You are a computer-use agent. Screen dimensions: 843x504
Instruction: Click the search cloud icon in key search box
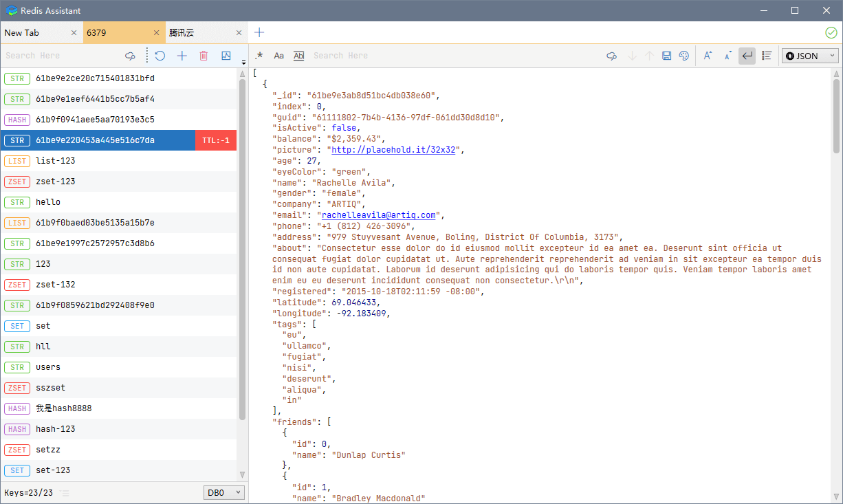point(130,56)
